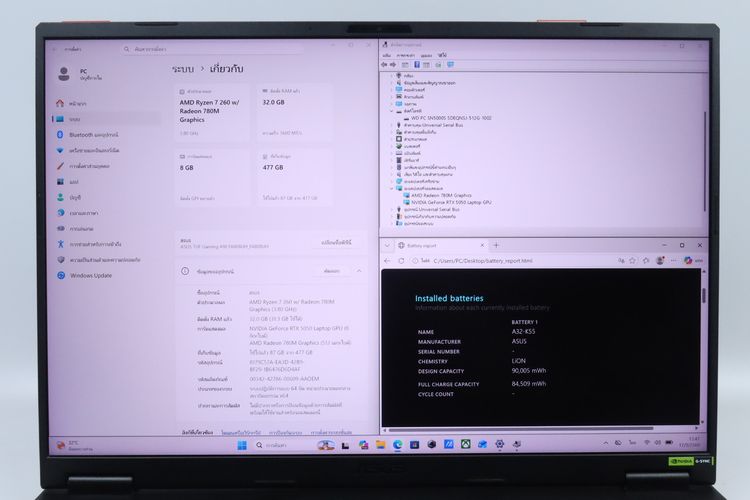
Task: Open Edge settings and more ellipsis
Action: pos(673,261)
